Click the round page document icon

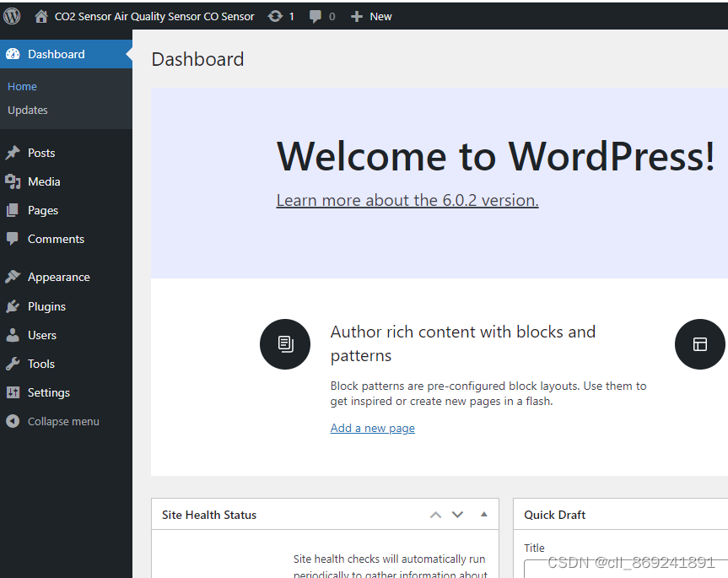285,344
